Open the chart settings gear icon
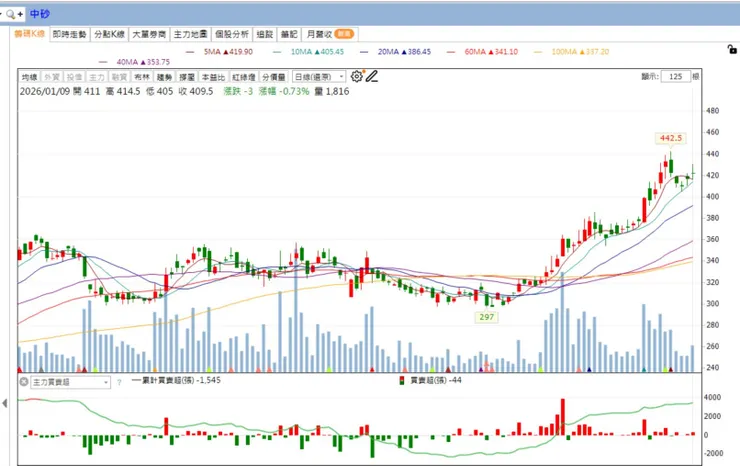This screenshot has width=740, height=466. pos(357,76)
